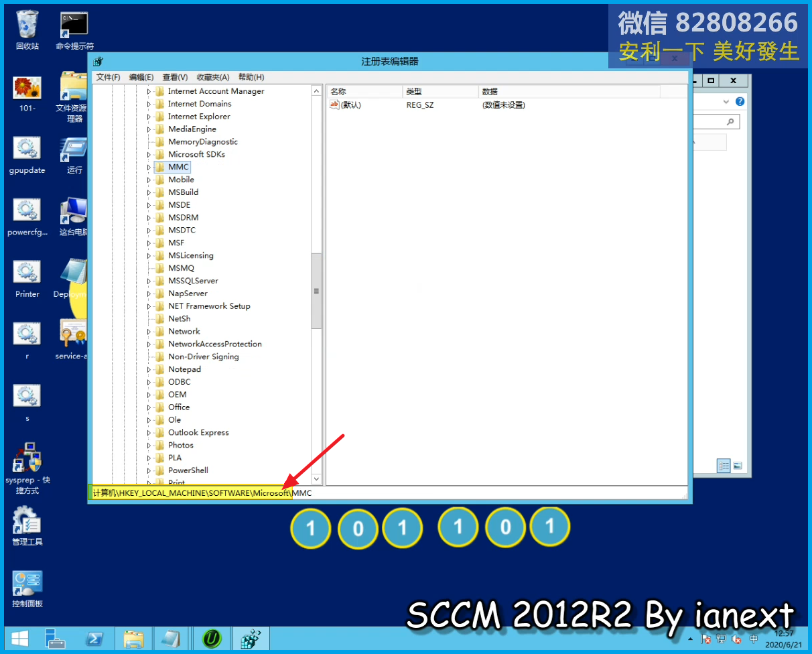Select the desktop shortcut named r
The width and height of the screenshot is (812, 654).
click(x=27, y=341)
